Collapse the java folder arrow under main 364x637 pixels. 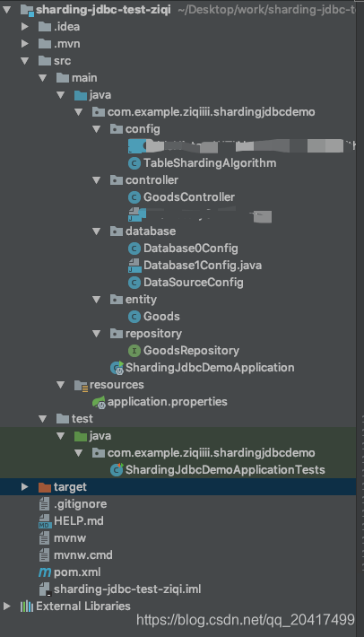pyautogui.click(x=60, y=95)
